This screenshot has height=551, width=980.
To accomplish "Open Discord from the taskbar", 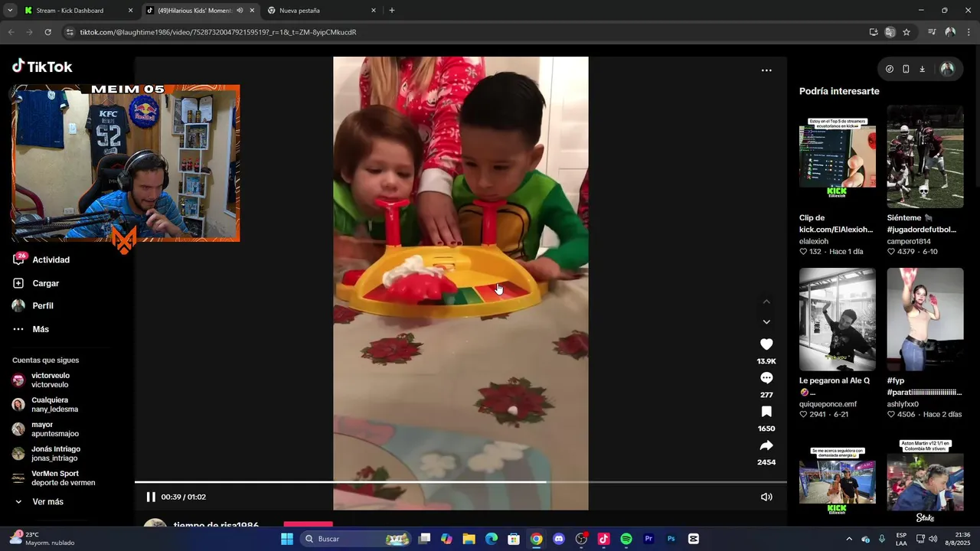I will click(559, 539).
